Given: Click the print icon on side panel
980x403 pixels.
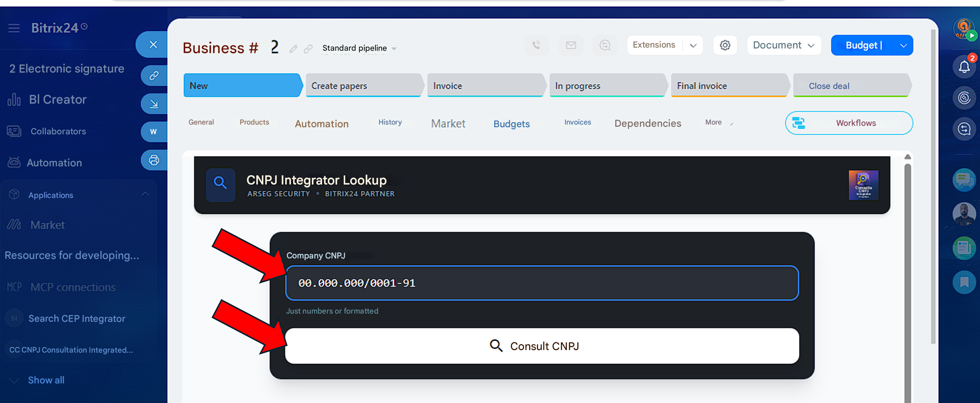Looking at the screenshot, I should point(154,160).
